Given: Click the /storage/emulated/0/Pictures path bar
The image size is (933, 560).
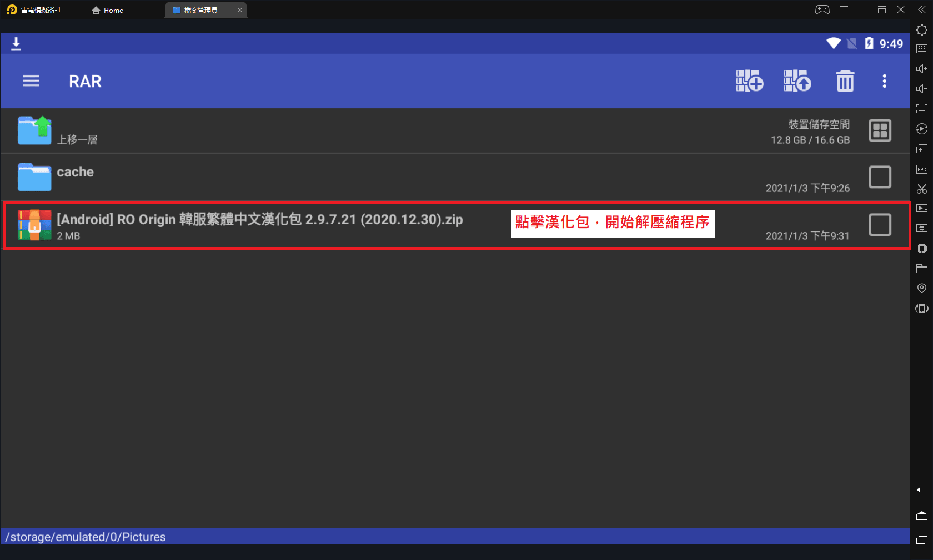Looking at the screenshot, I should 455,537.
